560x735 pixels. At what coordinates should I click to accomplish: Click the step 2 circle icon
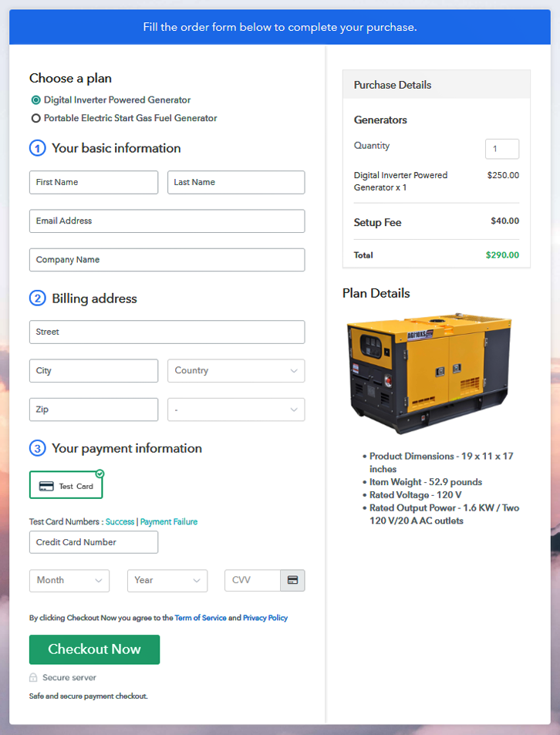pyautogui.click(x=38, y=298)
